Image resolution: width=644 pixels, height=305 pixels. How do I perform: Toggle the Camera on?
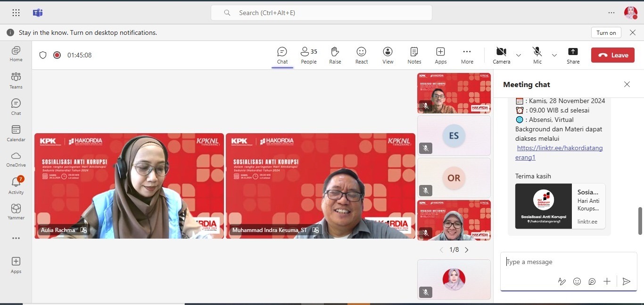coord(501,55)
